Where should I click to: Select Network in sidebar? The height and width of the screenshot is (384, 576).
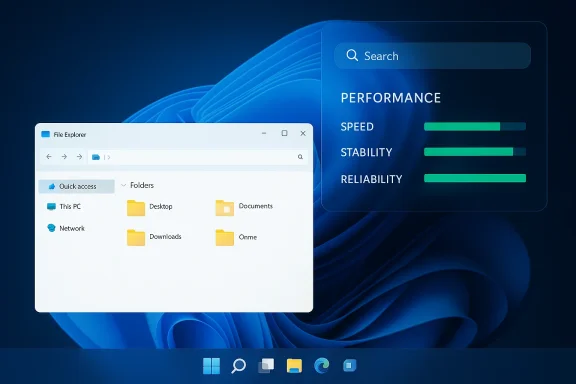coord(66,228)
